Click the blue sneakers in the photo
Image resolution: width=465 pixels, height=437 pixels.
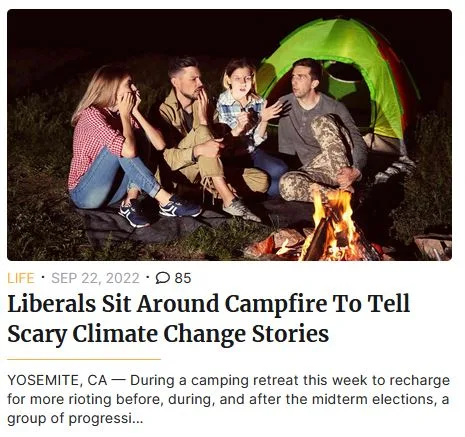[160, 211]
